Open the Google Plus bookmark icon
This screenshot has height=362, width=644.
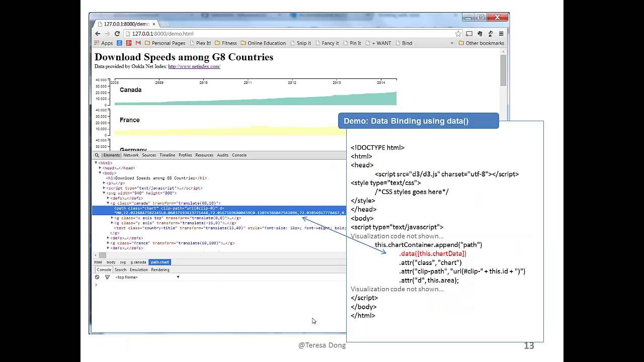(x=129, y=43)
